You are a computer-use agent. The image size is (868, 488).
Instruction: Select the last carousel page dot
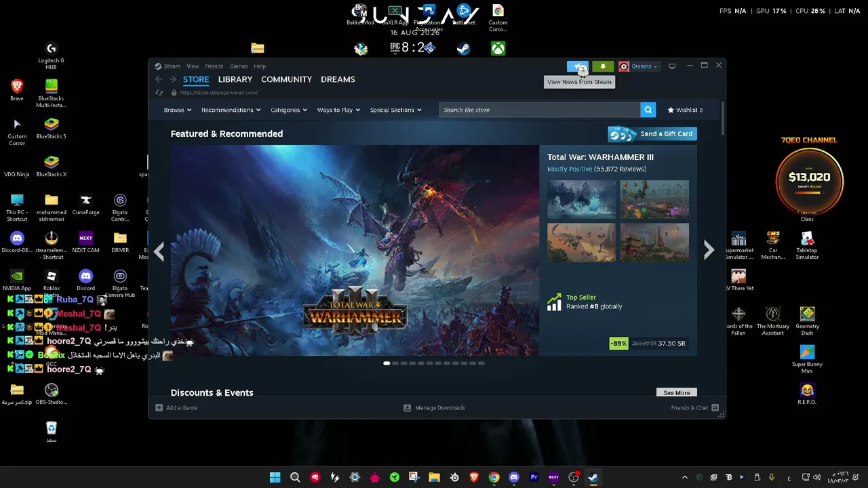tap(481, 363)
